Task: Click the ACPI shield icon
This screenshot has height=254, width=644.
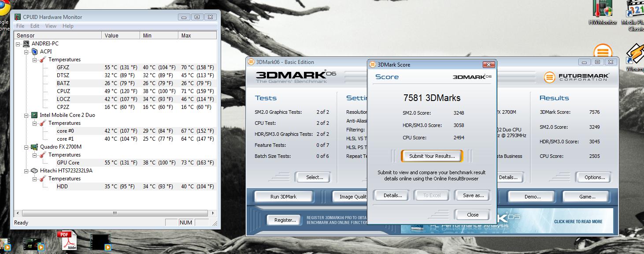Action: click(x=35, y=52)
